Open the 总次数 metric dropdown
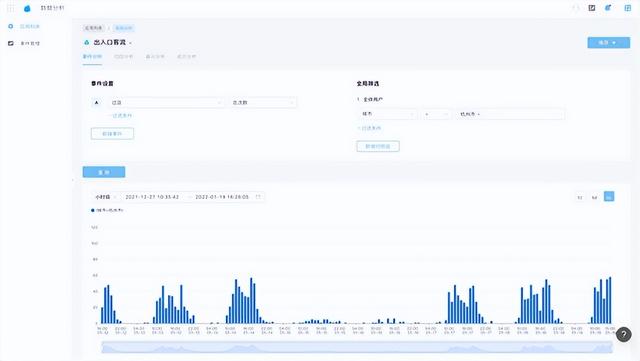This screenshot has width=640, height=361. click(x=263, y=103)
